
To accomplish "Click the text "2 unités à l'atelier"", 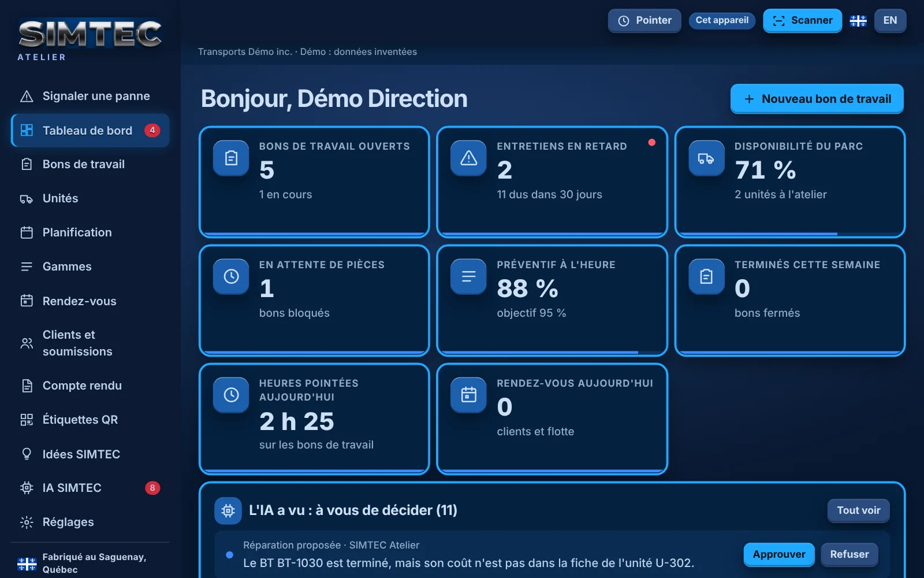I will 780,195.
